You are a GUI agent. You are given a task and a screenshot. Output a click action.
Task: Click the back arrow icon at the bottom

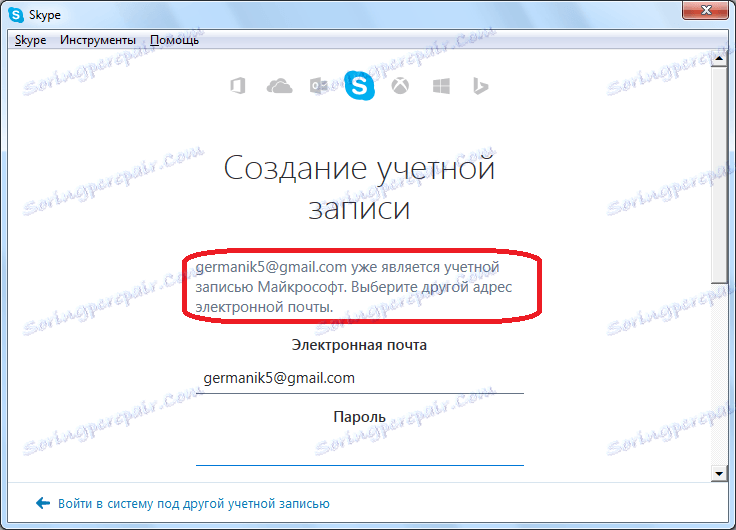pyautogui.click(x=43, y=503)
